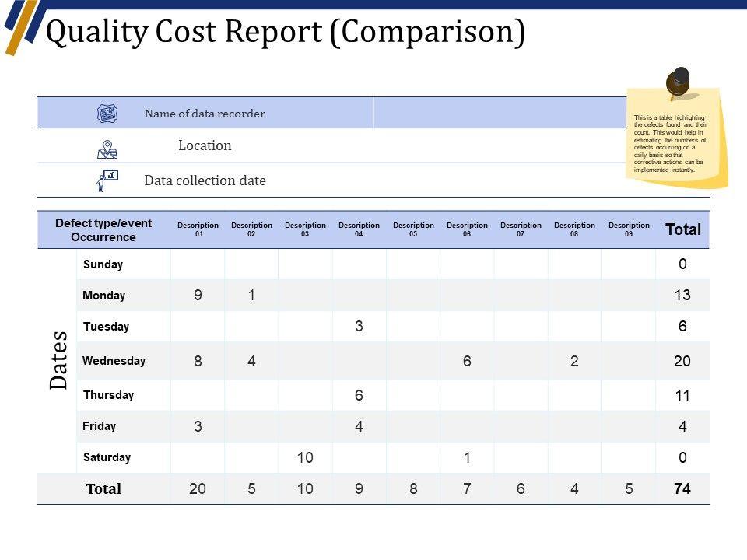Screen dimensions: 747x560
Task: Click the vertical Dates label
Action: [59, 360]
